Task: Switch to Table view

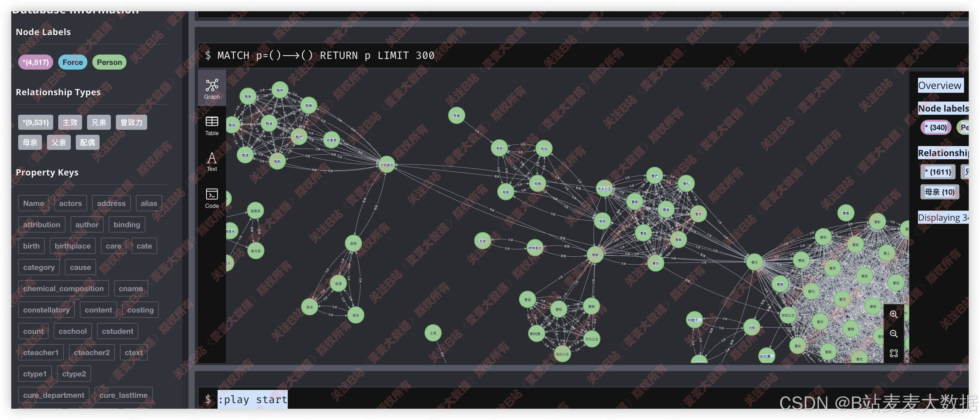Action: 212,126
